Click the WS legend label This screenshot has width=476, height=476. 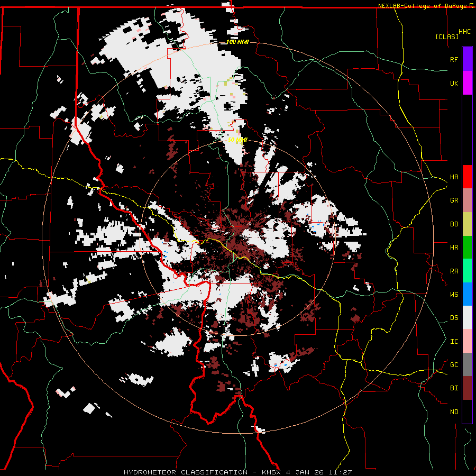tap(454, 295)
